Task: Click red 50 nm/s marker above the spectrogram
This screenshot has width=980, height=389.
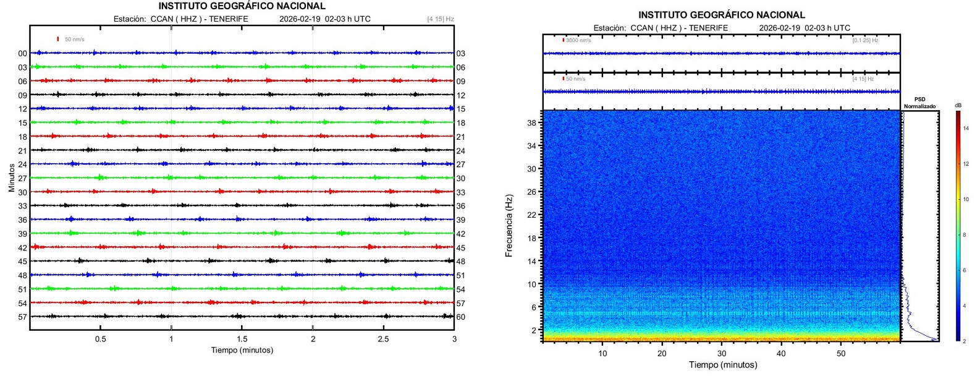Action: [x=564, y=79]
